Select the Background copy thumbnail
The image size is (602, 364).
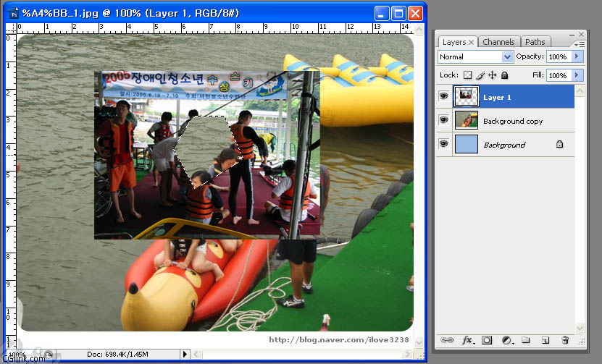(x=467, y=120)
